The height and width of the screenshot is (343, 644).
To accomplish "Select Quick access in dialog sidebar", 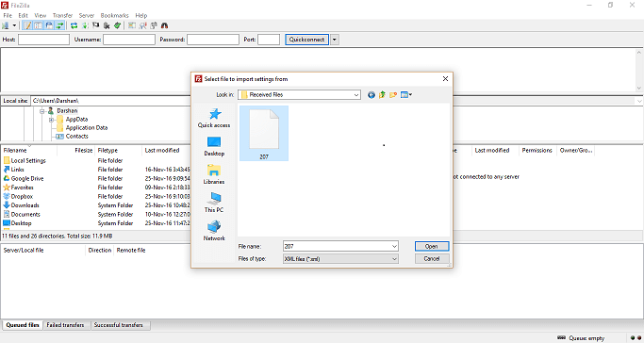I will tap(214, 118).
